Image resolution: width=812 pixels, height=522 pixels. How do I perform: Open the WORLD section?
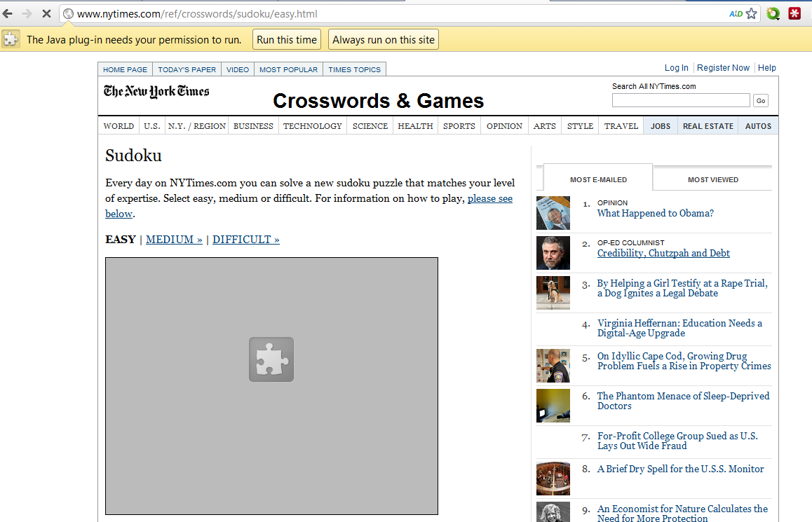[119, 126]
